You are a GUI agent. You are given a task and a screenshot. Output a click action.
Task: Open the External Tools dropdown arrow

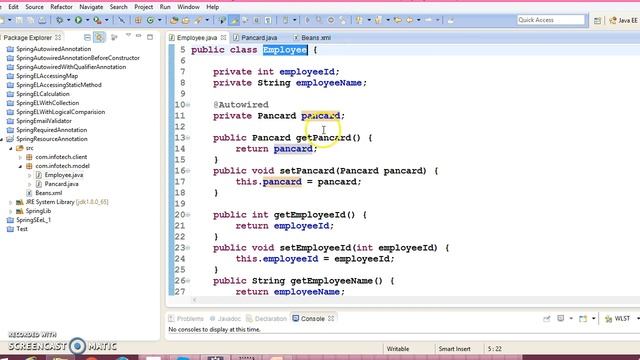[x=107, y=20]
